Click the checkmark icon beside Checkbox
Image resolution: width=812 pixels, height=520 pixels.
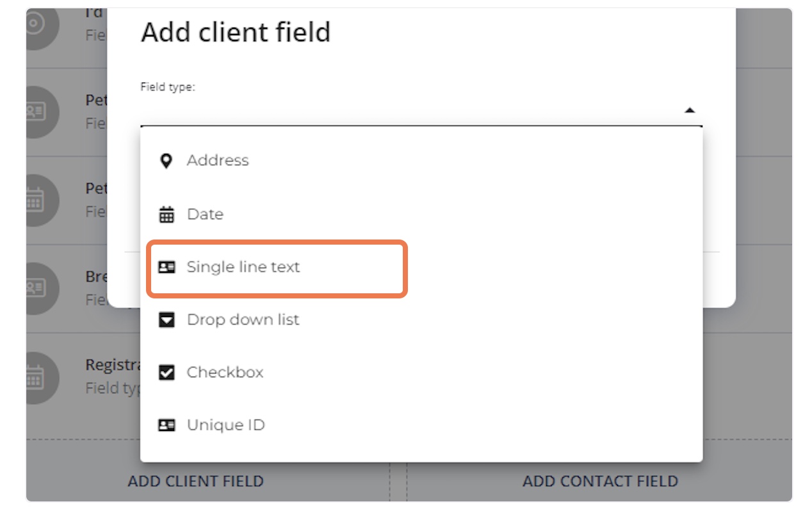[x=167, y=372]
